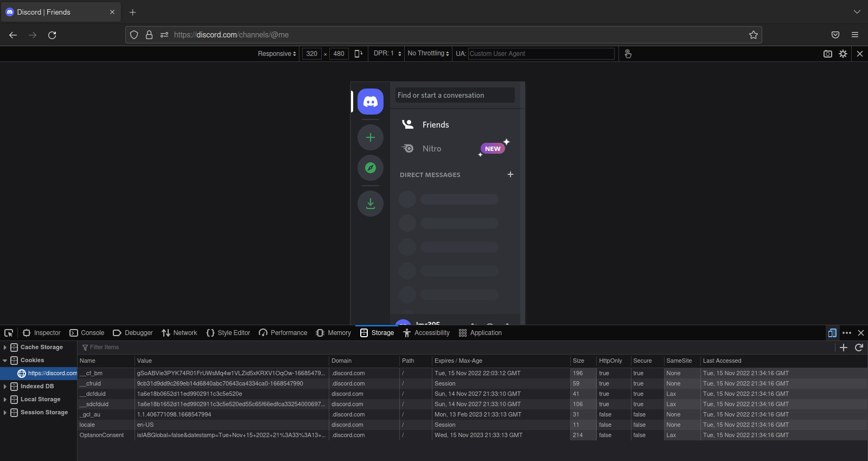868x461 pixels.
Task: Select the https://discord.com cookies entry
Action: click(x=39, y=374)
